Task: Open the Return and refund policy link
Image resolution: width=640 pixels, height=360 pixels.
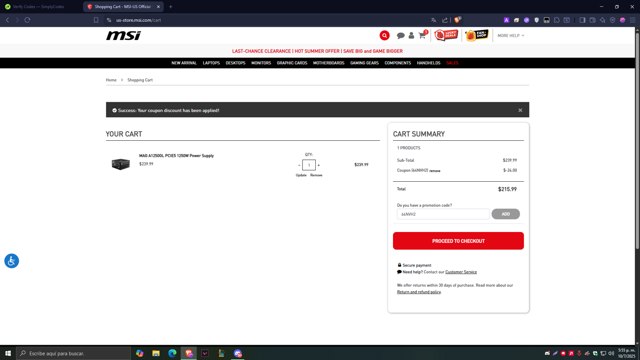Action: [x=419, y=292]
